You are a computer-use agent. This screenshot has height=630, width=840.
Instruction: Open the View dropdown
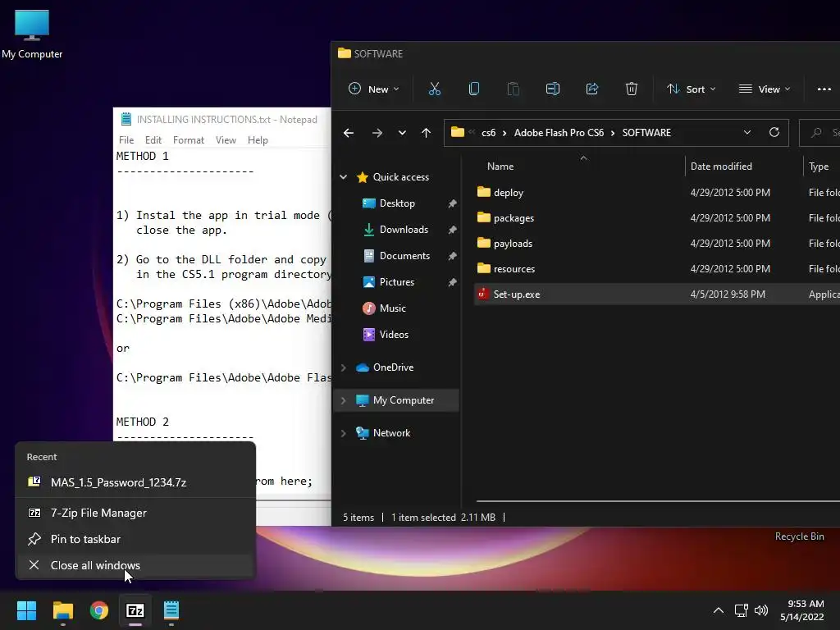(765, 89)
